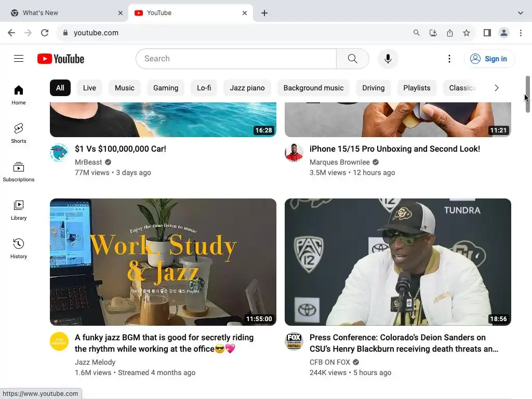The image size is (532, 399).
Task: View site info via the lock icon
Action: tap(65, 33)
